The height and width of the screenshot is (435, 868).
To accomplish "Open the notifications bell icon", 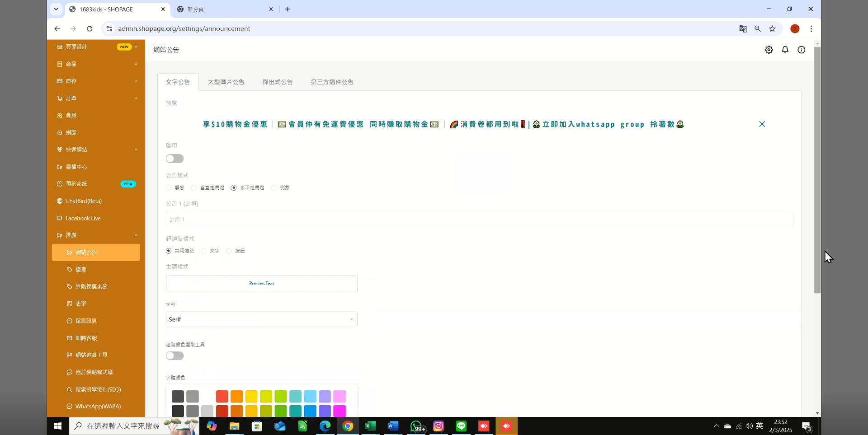I will 785,50.
